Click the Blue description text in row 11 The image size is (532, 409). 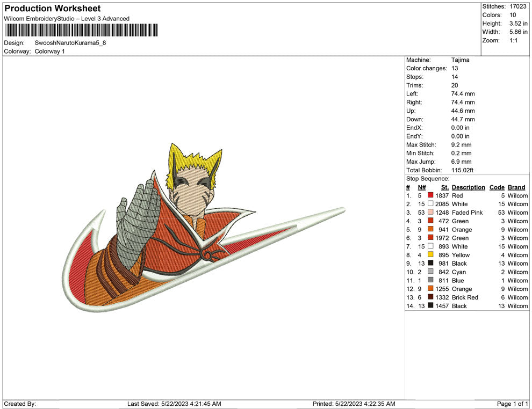tap(458, 280)
